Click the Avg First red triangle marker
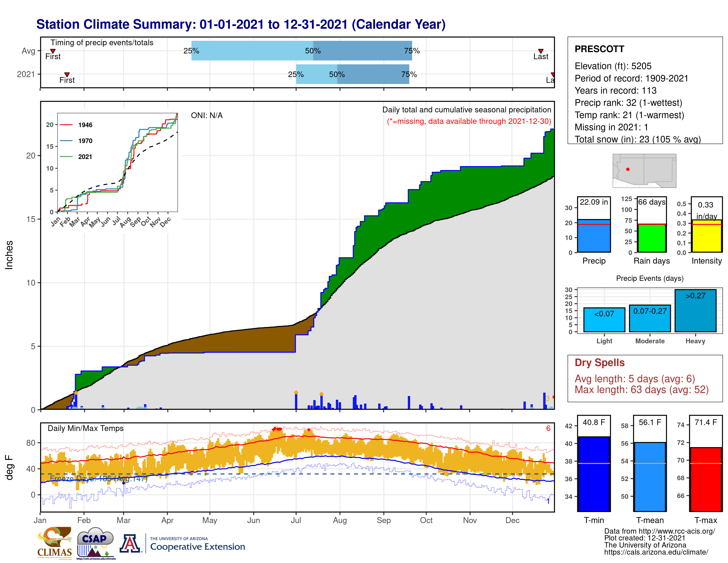 click(x=53, y=51)
